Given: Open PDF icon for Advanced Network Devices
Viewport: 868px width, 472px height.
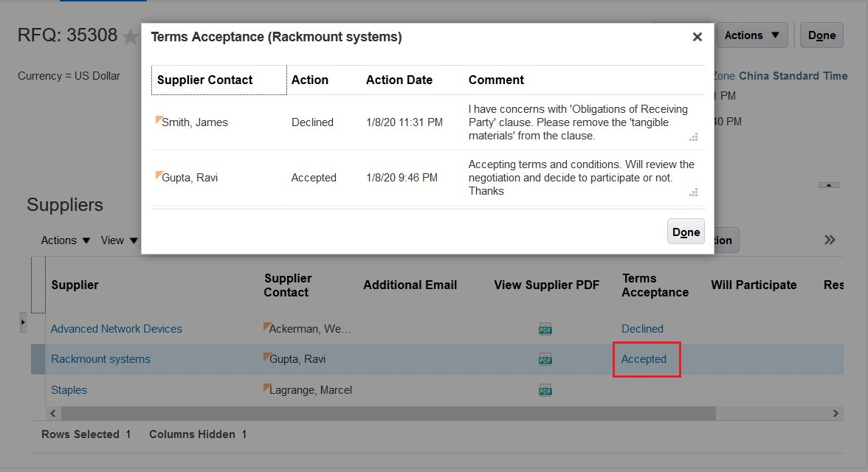Looking at the screenshot, I should point(545,329).
